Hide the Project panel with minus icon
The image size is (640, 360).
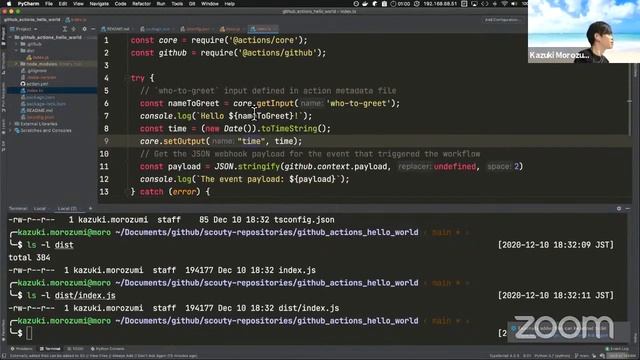(x=93, y=29)
